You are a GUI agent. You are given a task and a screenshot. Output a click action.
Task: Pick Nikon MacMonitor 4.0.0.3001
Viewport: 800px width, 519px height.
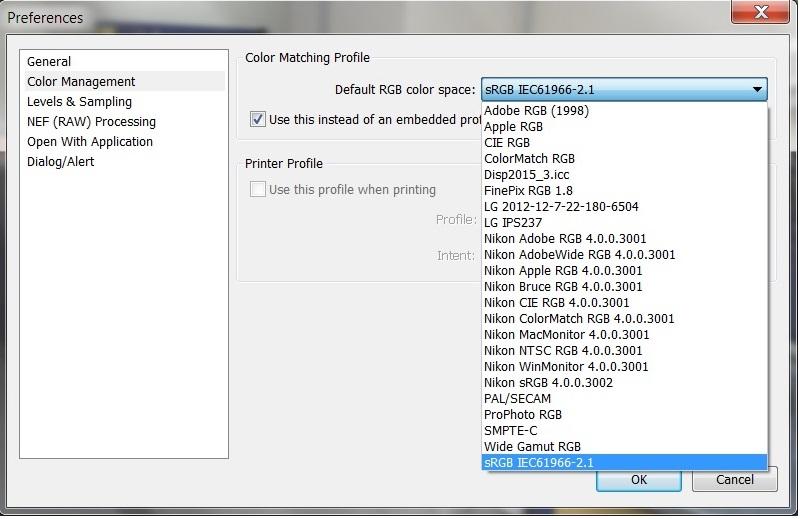click(624, 334)
